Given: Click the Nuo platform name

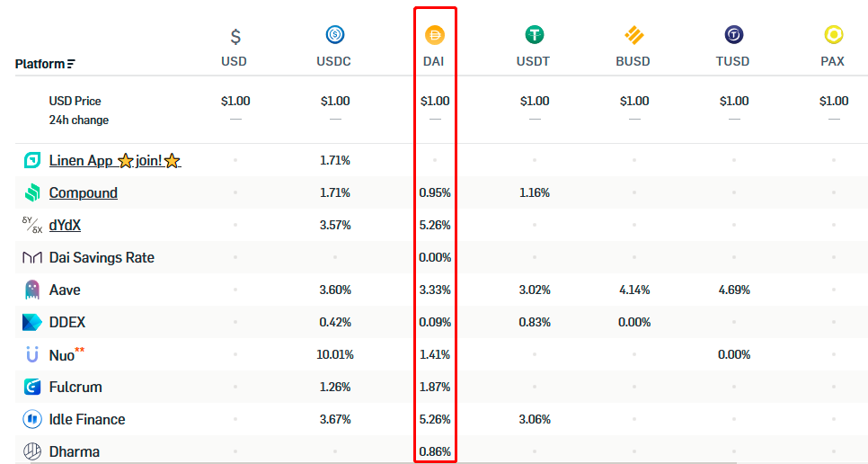Looking at the screenshot, I should click(61, 355).
